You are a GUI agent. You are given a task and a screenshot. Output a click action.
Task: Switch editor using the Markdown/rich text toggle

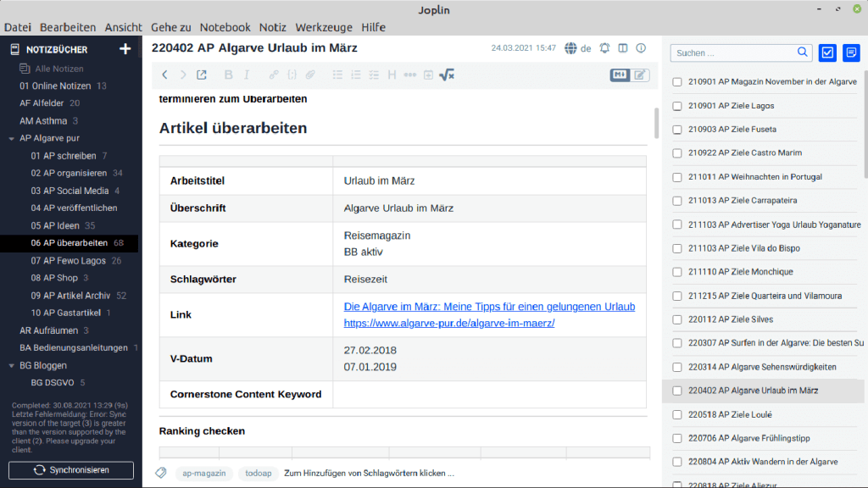(x=630, y=75)
